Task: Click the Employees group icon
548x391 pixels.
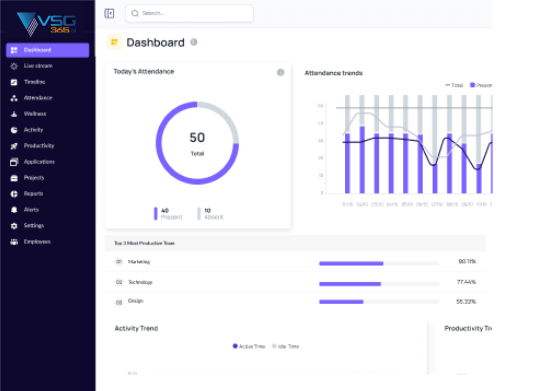Action: tap(14, 242)
